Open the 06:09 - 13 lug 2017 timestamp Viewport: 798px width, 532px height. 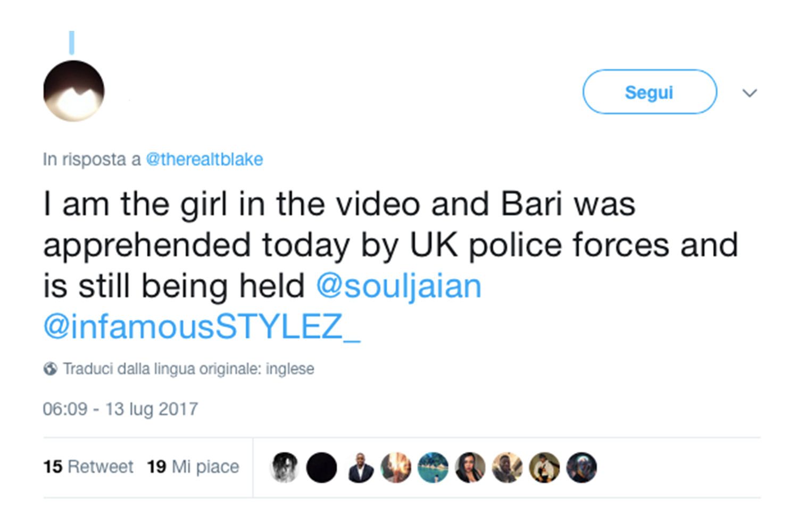click(120, 409)
